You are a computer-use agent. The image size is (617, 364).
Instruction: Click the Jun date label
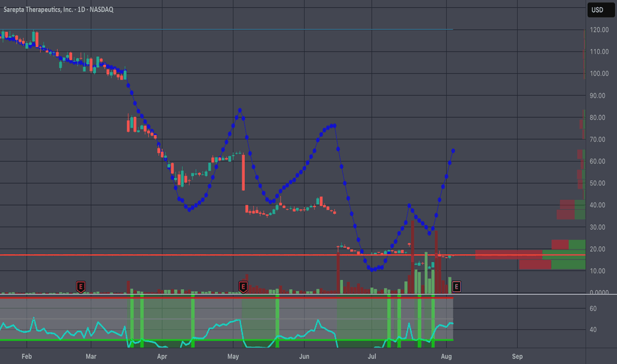[x=304, y=357]
